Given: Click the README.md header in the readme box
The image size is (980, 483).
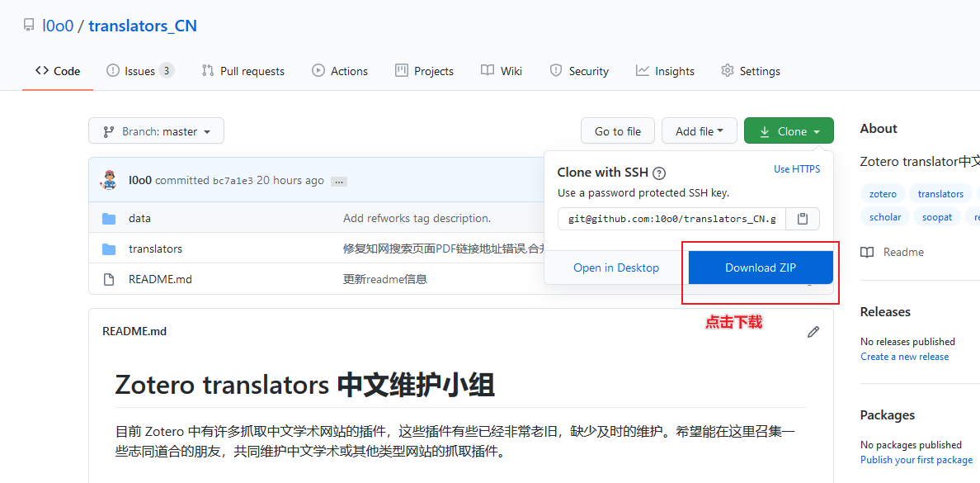Looking at the screenshot, I should pyautogui.click(x=134, y=332).
